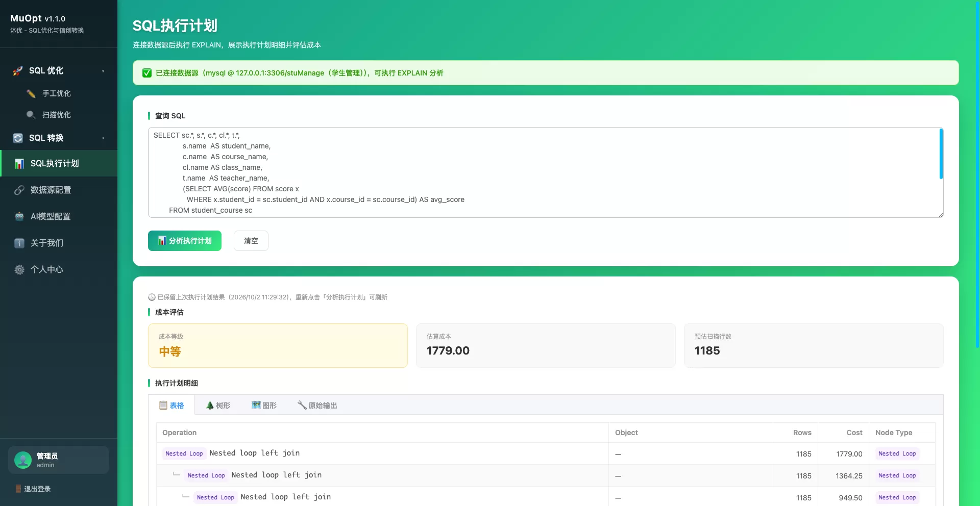This screenshot has height=506, width=980.
Task: Click Node Type tag in 1364.25 row
Action: pos(897,475)
